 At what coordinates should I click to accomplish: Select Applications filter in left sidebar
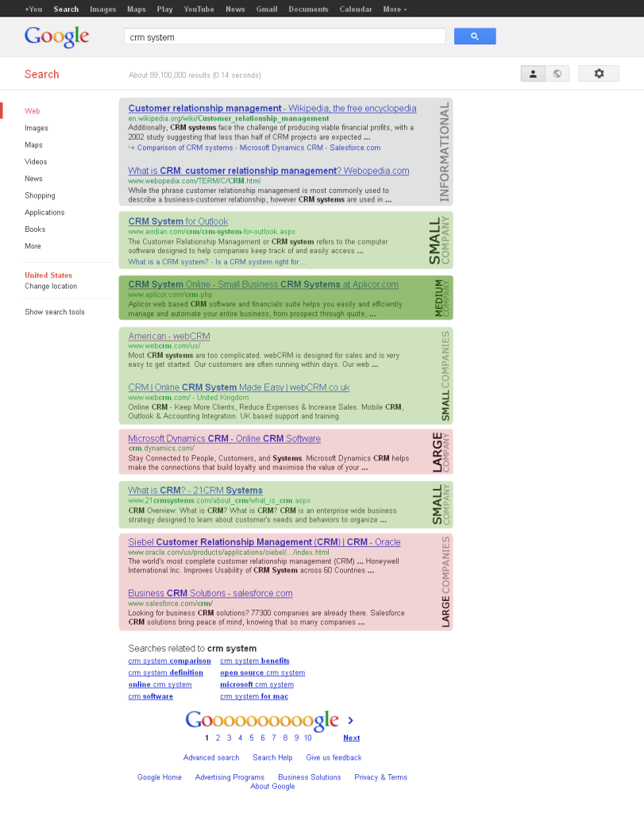44,212
